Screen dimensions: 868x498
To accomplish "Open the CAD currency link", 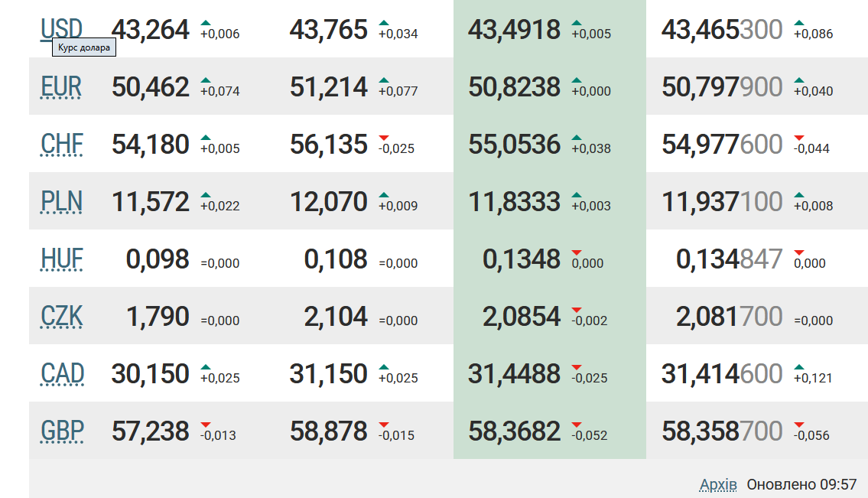I will [x=63, y=373].
